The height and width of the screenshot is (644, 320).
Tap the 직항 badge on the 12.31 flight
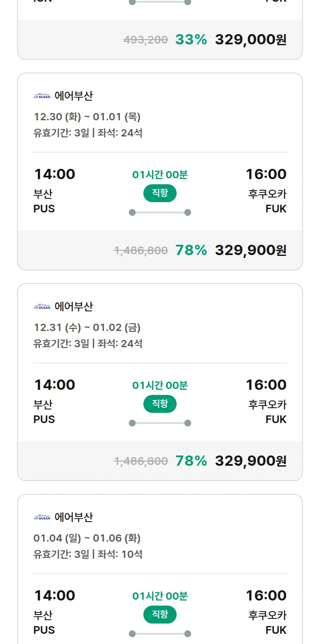(x=160, y=404)
